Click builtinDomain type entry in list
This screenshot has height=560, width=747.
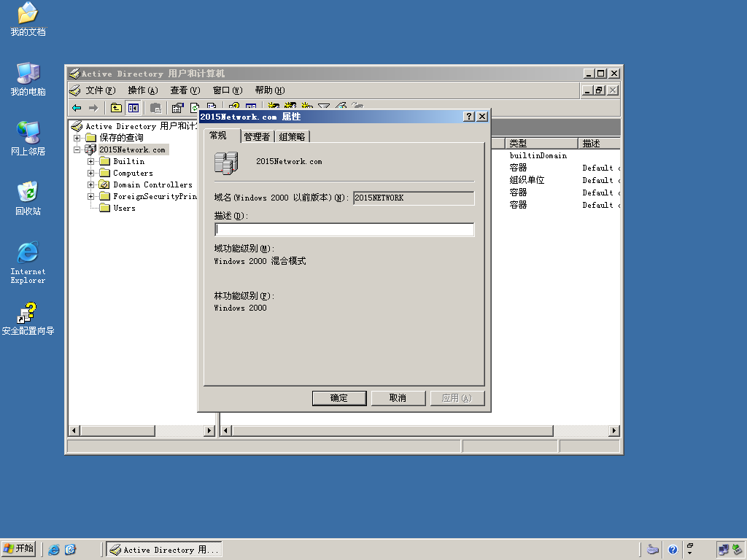(x=538, y=156)
